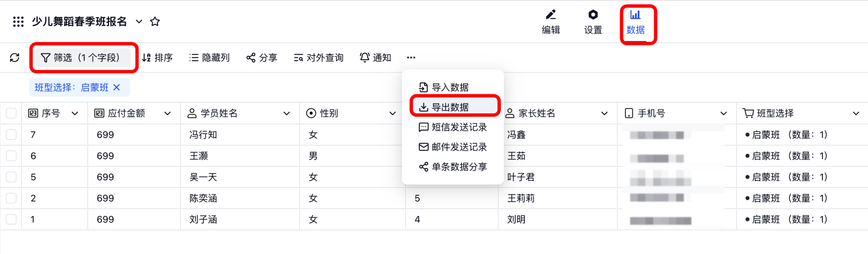Click the 排序 sort button
This screenshot has width=868, height=254.
157,58
